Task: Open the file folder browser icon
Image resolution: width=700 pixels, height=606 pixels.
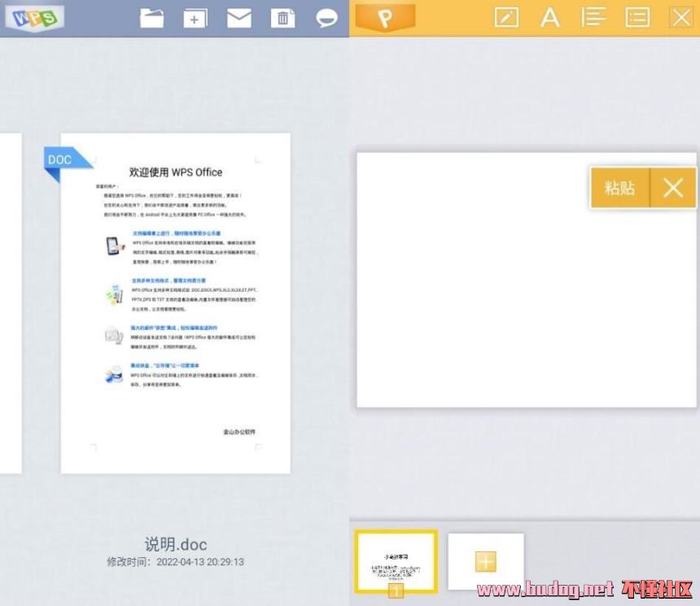Action: 152,18
